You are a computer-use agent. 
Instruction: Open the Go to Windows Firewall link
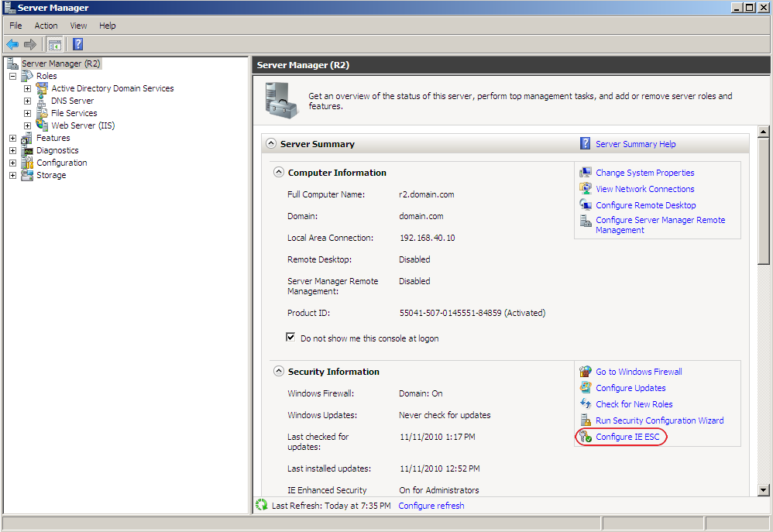click(638, 372)
